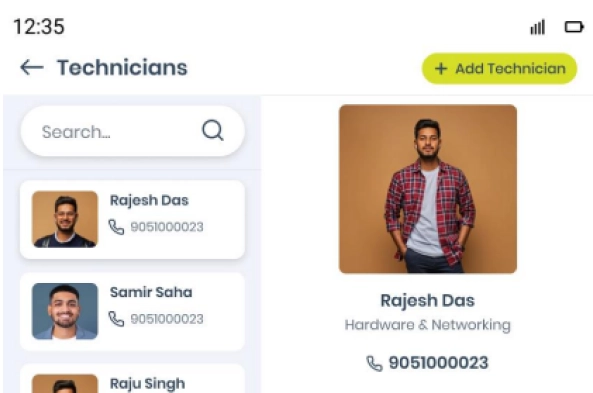
Task: Click the Add Technician button
Action: coord(499,68)
